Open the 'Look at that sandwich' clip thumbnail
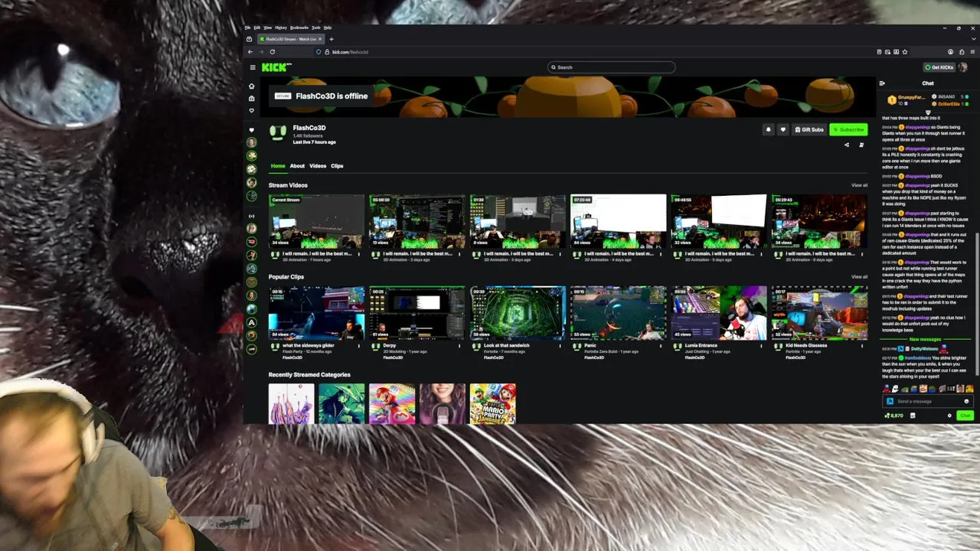The height and width of the screenshot is (551, 980). click(518, 313)
